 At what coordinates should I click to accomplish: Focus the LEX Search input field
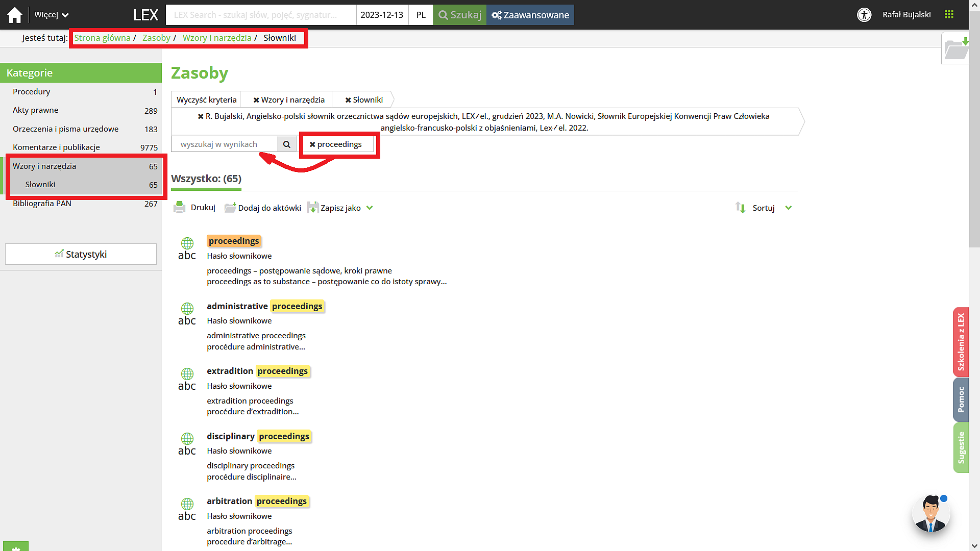(261, 15)
